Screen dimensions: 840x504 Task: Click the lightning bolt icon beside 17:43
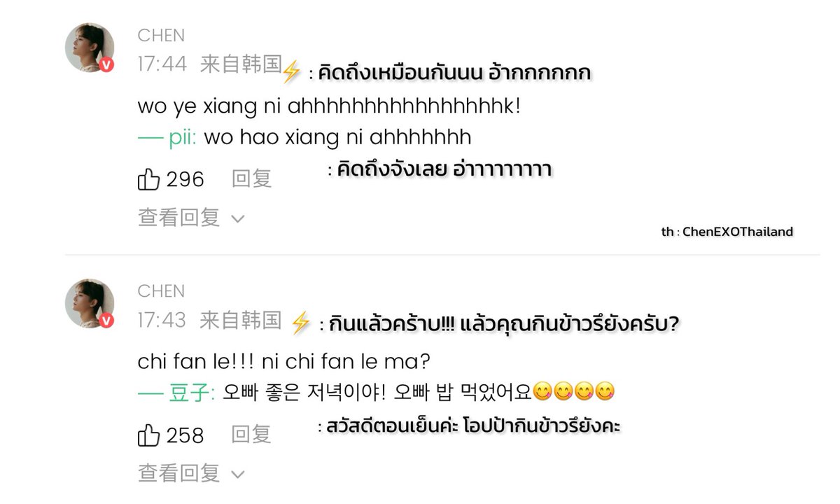click(300, 323)
